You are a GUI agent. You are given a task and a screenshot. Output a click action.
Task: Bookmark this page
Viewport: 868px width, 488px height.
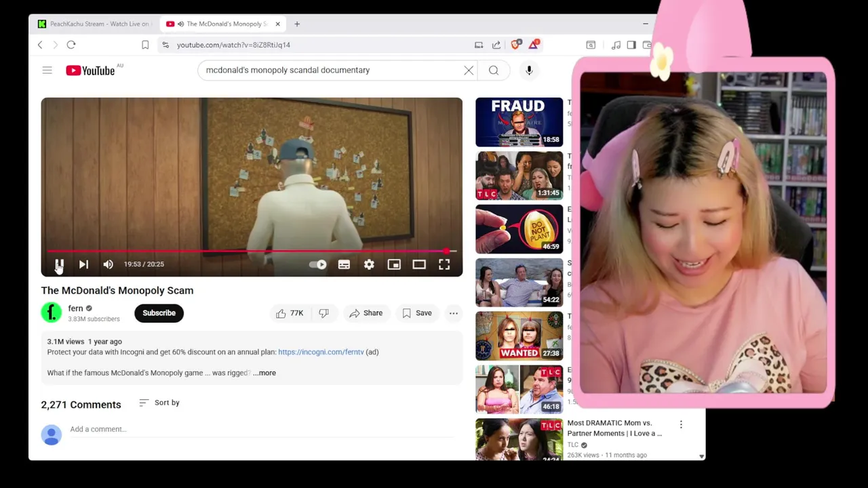click(145, 45)
